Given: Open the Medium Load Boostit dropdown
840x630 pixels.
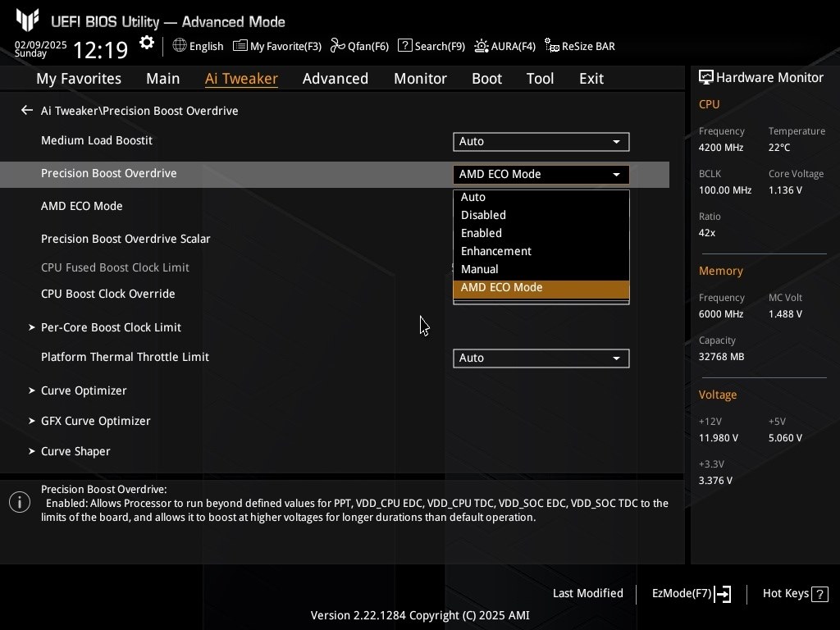Looking at the screenshot, I should (x=541, y=141).
